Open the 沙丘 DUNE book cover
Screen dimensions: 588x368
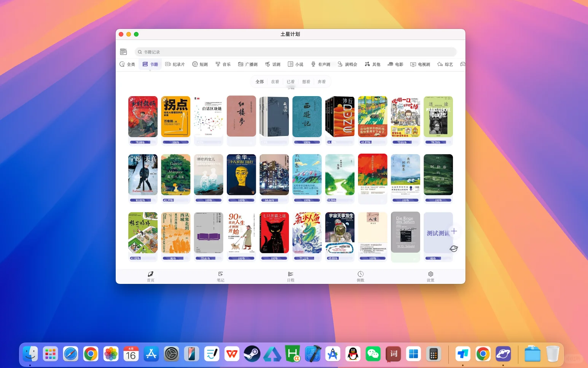pos(340,116)
